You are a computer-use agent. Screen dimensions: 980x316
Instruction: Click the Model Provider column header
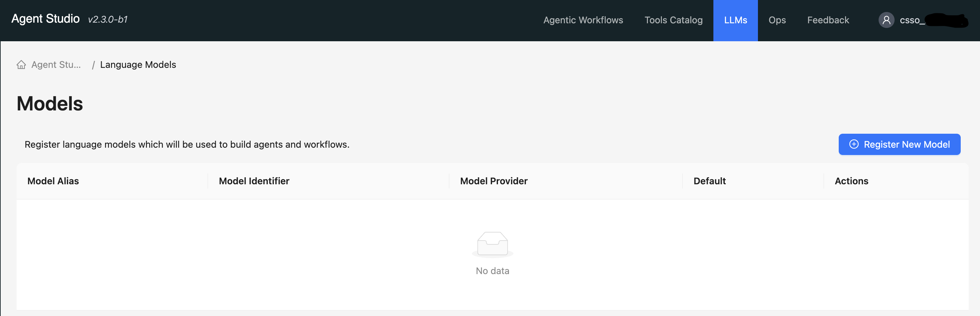point(493,181)
